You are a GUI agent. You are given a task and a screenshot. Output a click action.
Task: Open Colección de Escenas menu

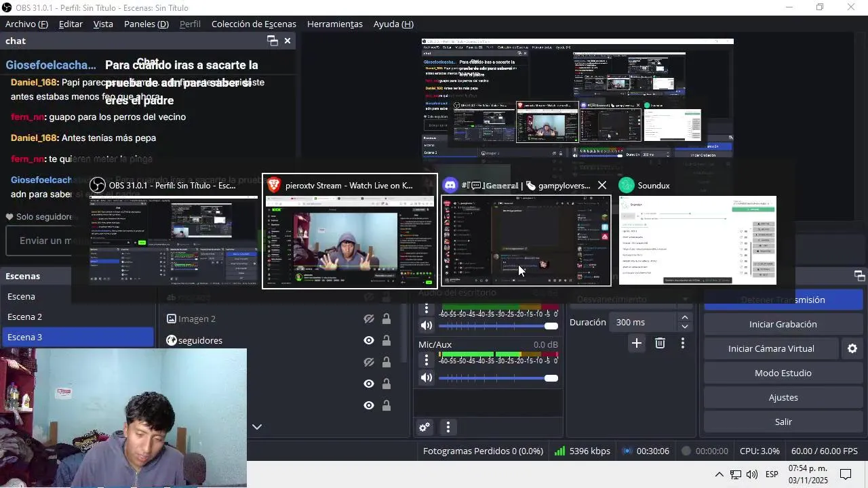tap(254, 24)
